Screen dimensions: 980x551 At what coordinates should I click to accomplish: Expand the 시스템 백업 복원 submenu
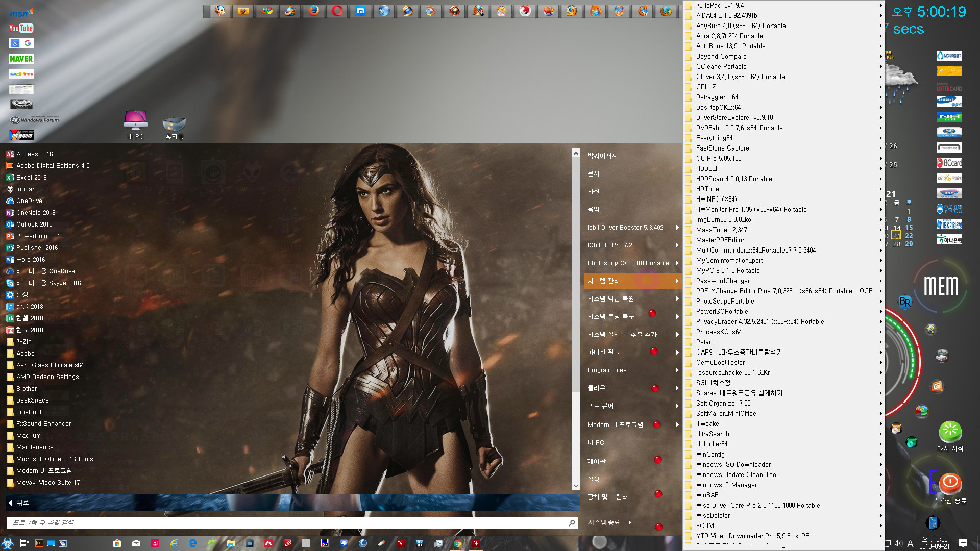tap(633, 298)
